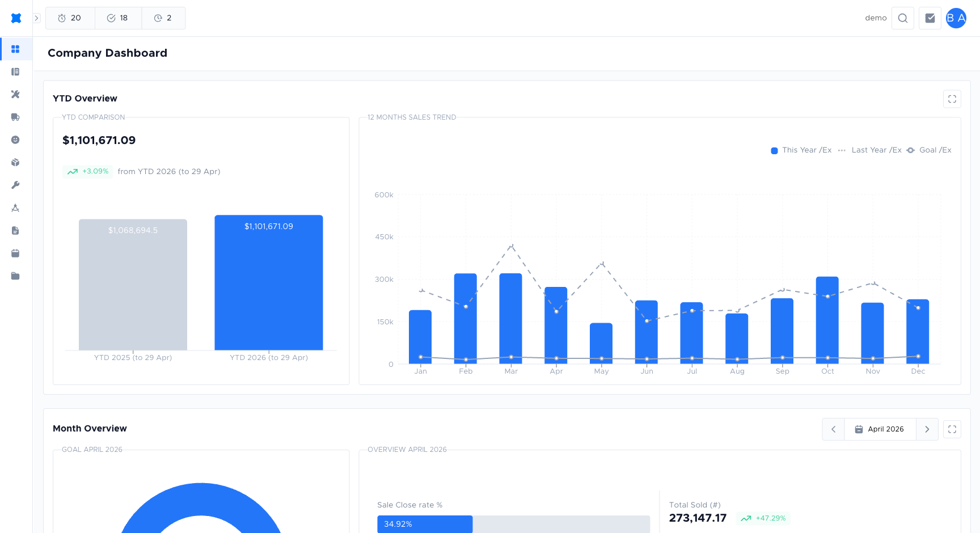Click the Dec sales bar
980x533 pixels.
coord(918,331)
